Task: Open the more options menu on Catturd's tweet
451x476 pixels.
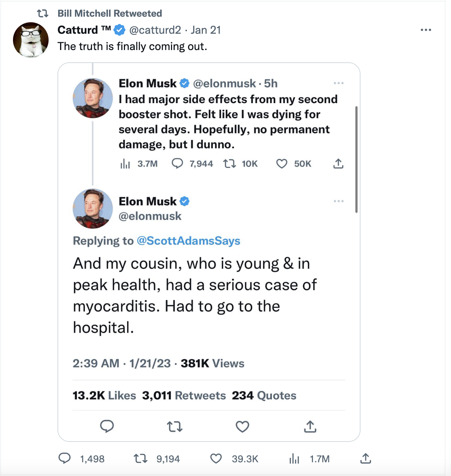Action: tap(426, 30)
